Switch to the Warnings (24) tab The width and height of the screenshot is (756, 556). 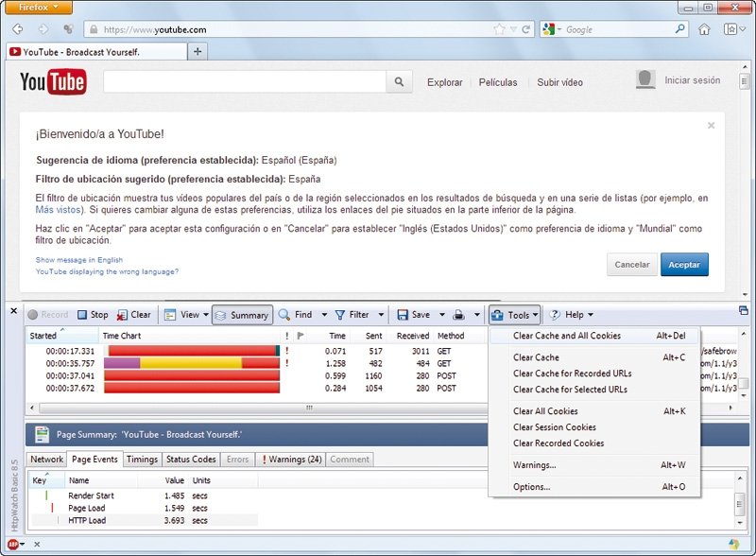tap(291, 460)
